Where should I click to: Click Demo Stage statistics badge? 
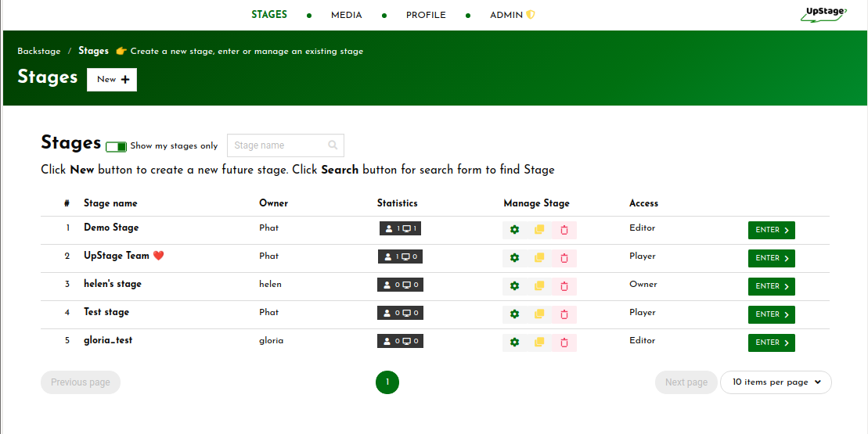click(x=400, y=229)
